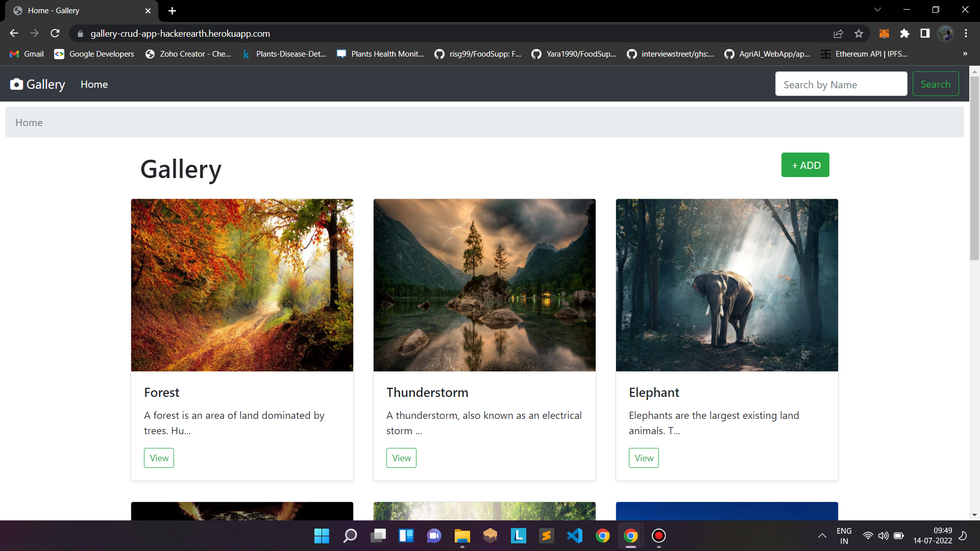Click the Search button
Screen dimensions: 980x551
coord(936,84)
